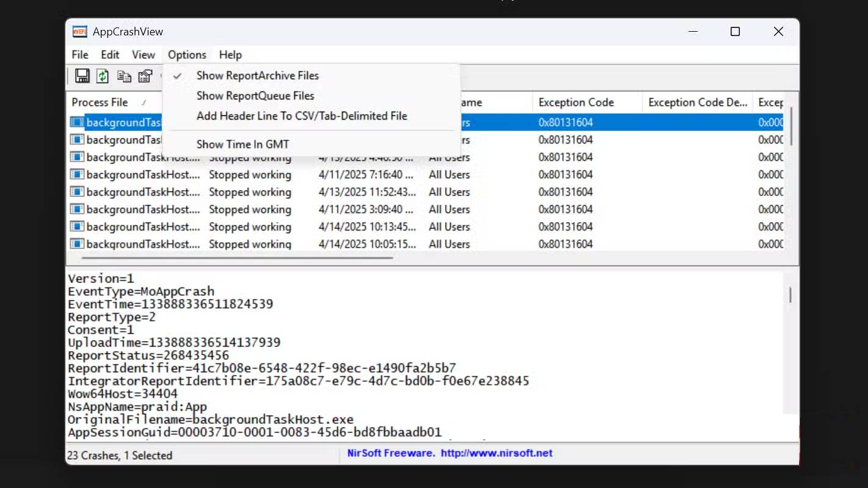Open the Properties toolbar icon
The image size is (868, 488).
coord(145,76)
